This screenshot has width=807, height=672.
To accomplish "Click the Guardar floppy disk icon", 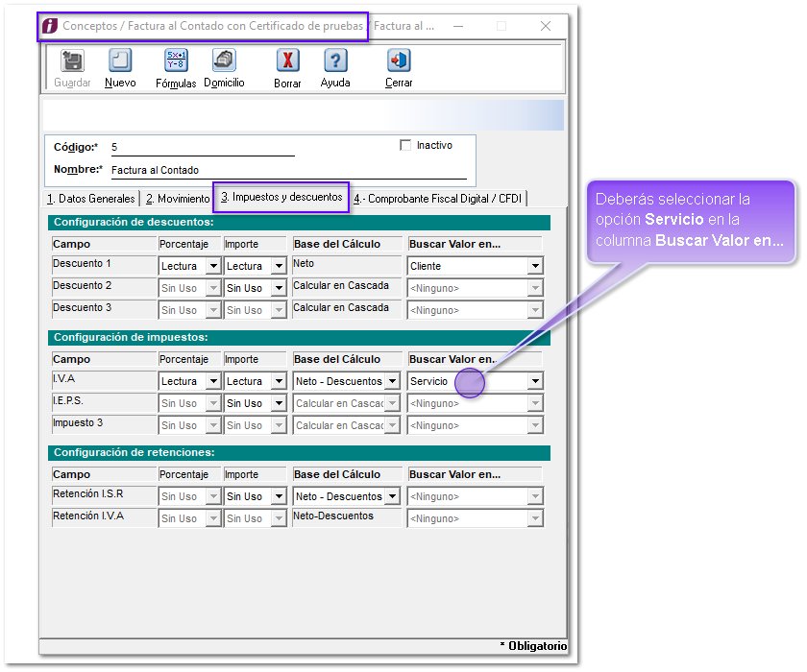I will click(x=72, y=61).
